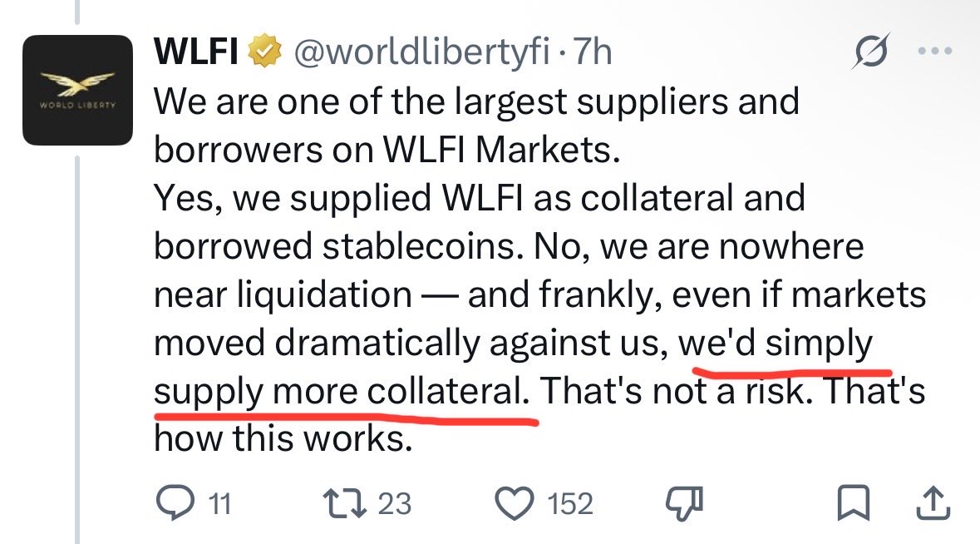
Task: Click the reply speech bubble icon
Action: (174, 503)
